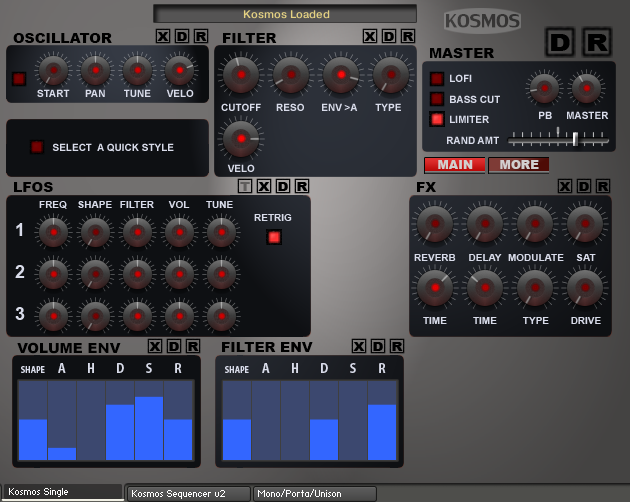Click the FX D button
Screen dimensions: 630x502
coord(584,186)
